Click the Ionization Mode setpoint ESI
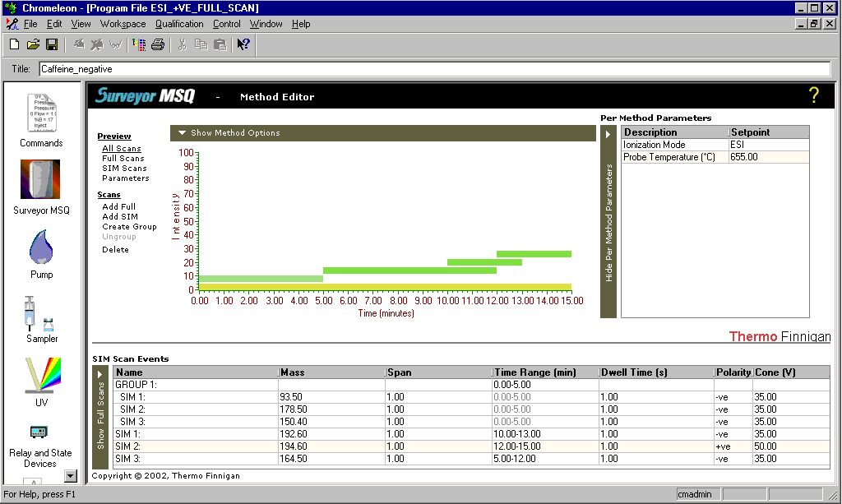 (x=769, y=145)
